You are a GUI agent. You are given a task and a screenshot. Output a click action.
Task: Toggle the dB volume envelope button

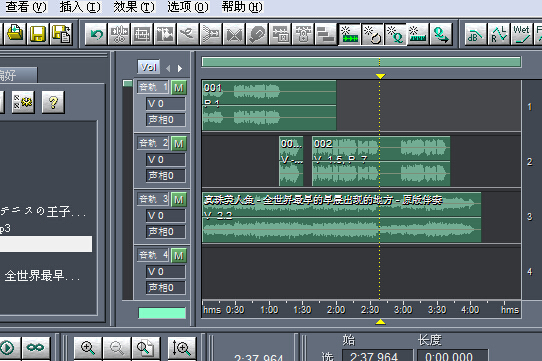pyautogui.click(x=476, y=34)
